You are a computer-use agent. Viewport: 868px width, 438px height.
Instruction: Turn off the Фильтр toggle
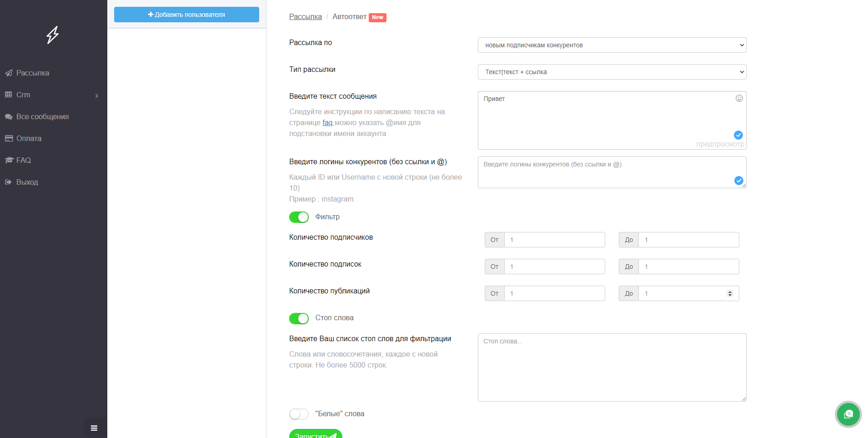pyautogui.click(x=299, y=217)
